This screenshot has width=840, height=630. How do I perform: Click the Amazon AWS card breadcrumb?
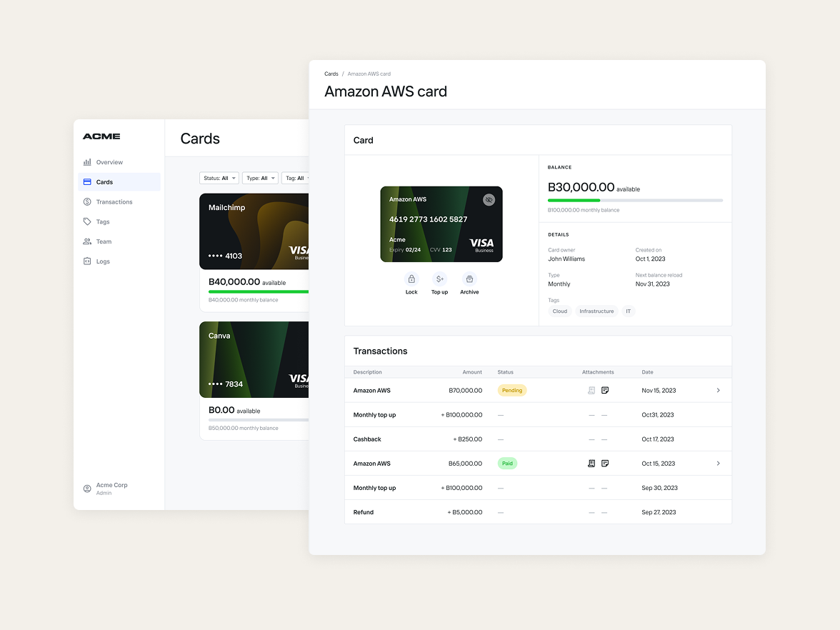pos(369,74)
